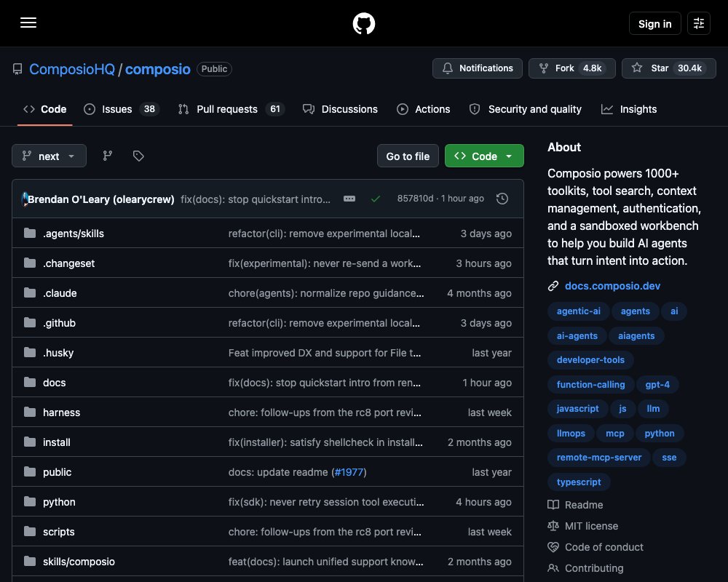Open the MIT license link
The height and width of the screenshot is (582, 728).
(583, 526)
